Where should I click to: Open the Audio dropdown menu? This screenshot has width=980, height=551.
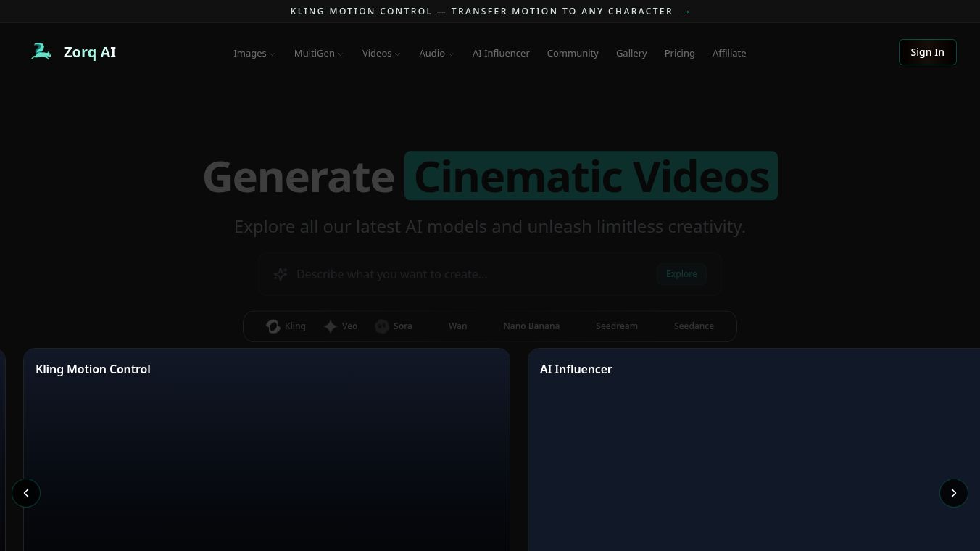[436, 54]
